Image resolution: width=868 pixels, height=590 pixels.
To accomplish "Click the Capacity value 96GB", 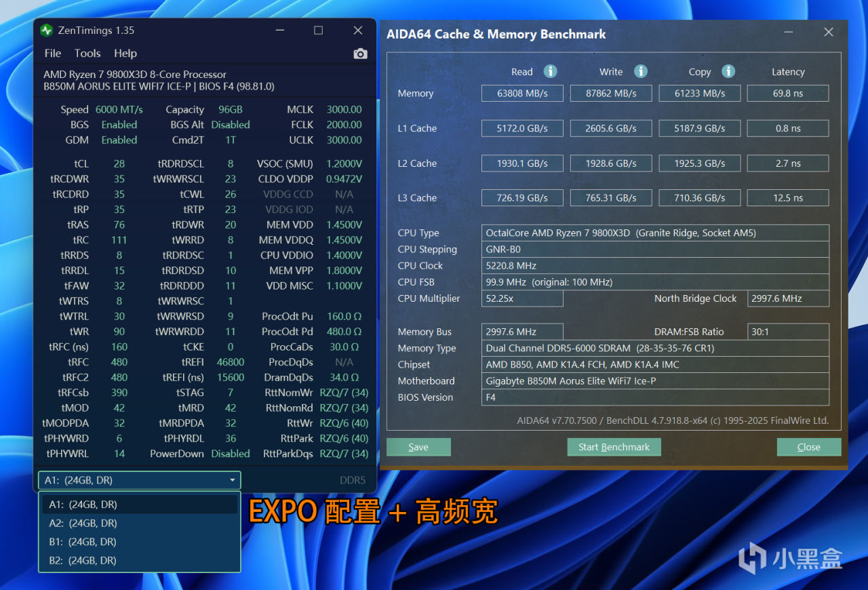I will 231,109.
